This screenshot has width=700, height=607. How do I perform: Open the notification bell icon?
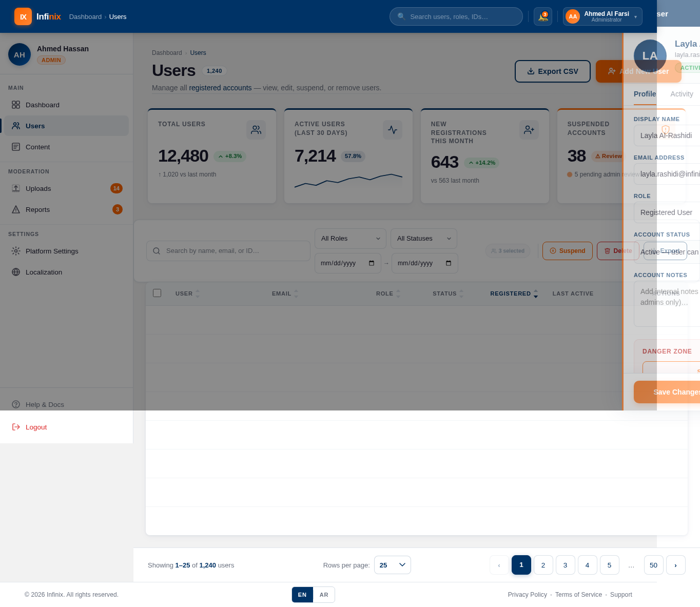point(542,16)
